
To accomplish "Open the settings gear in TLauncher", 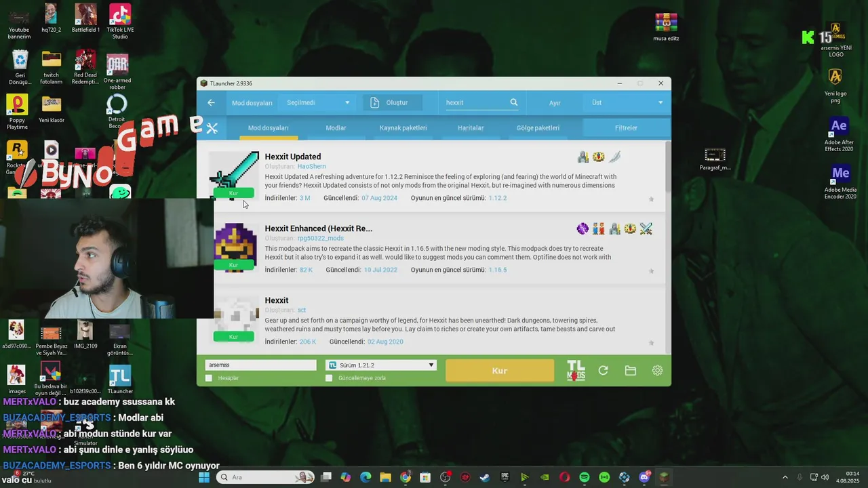I will point(657,370).
